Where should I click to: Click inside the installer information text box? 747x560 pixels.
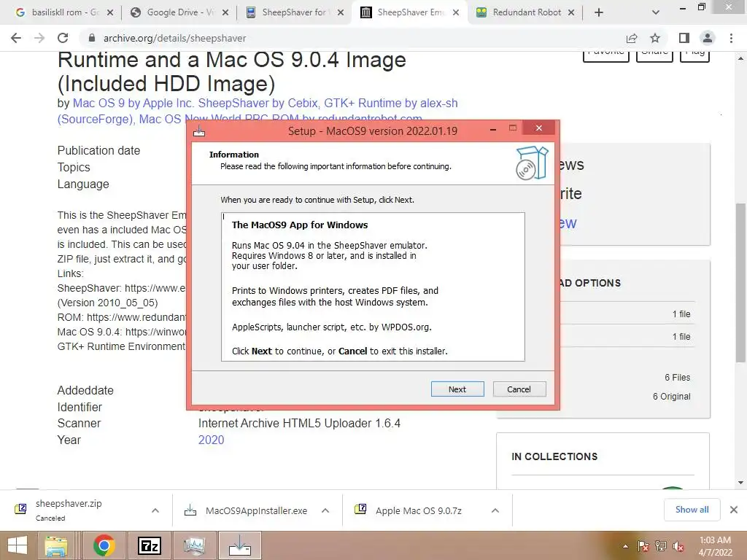(373, 287)
